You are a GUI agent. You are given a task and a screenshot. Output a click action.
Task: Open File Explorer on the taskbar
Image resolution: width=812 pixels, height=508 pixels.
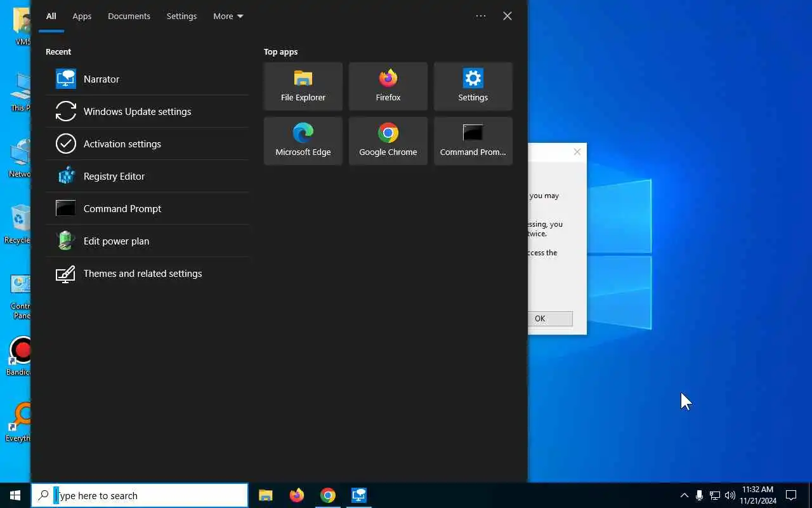click(x=266, y=495)
